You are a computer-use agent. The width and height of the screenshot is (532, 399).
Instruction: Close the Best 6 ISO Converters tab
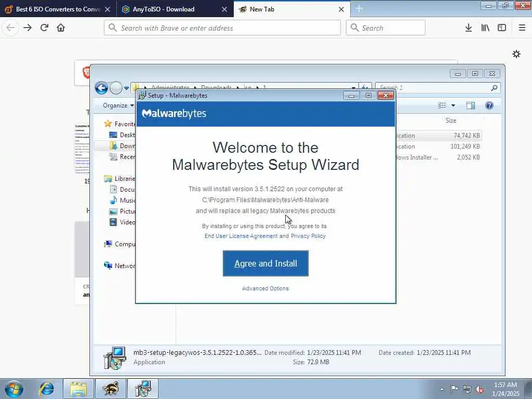tap(108, 9)
